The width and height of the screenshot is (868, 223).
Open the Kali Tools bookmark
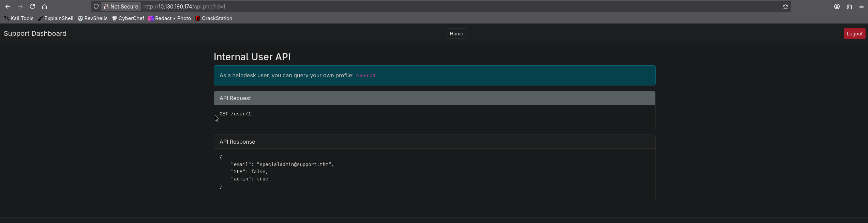pos(19,18)
